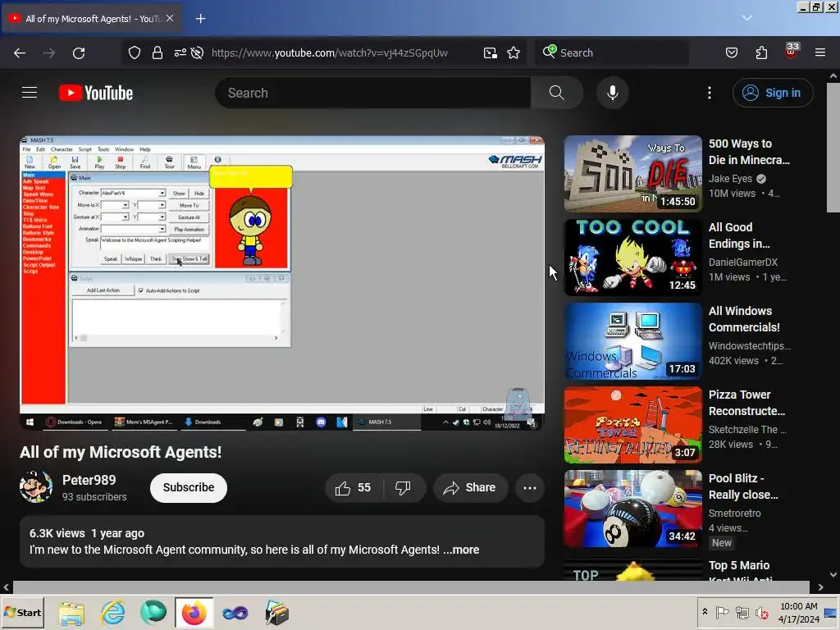
Task: Open Action Center flag tray icon
Action: tap(722, 612)
